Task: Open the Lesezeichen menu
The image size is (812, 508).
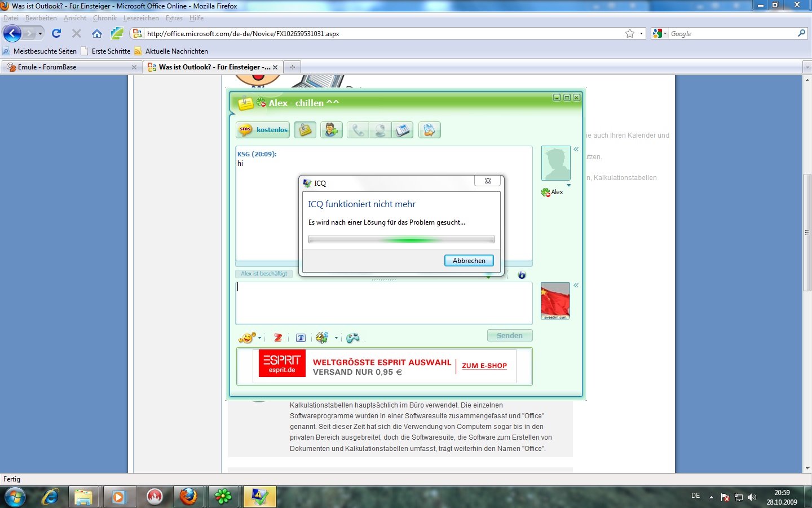Action: click(x=141, y=18)
